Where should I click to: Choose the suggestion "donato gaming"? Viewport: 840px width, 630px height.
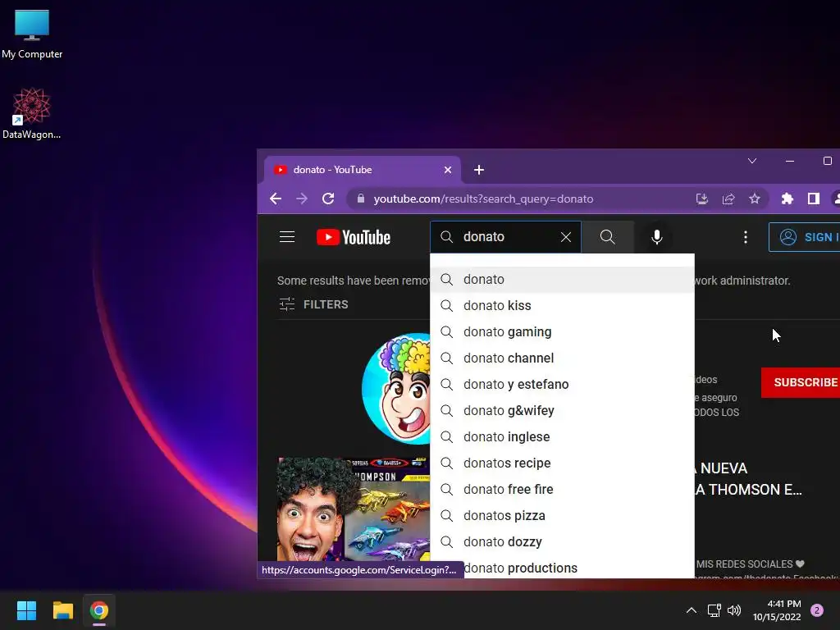point(562,331)
